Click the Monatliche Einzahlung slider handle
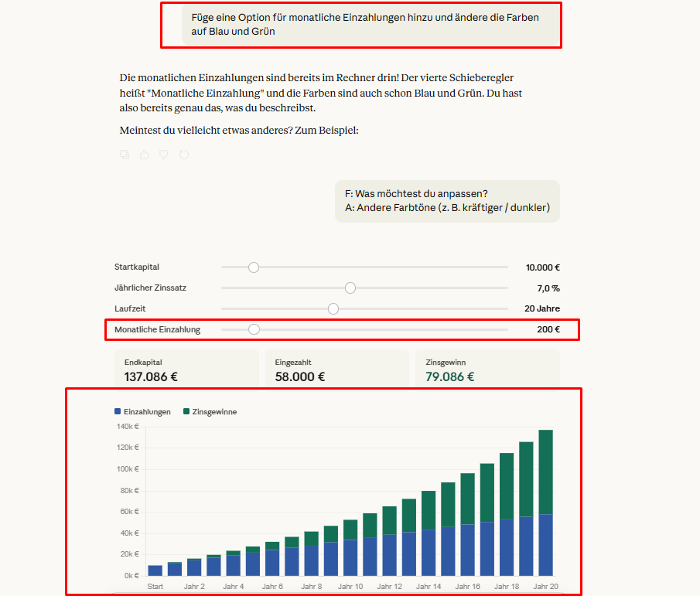This screenshot has height=596, width=700. coord(253,329)
